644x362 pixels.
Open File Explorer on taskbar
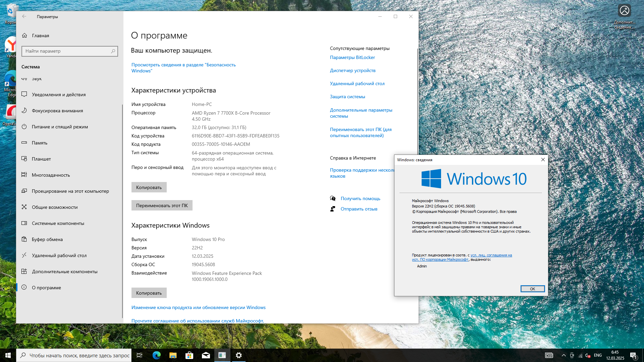pos(173,355)
